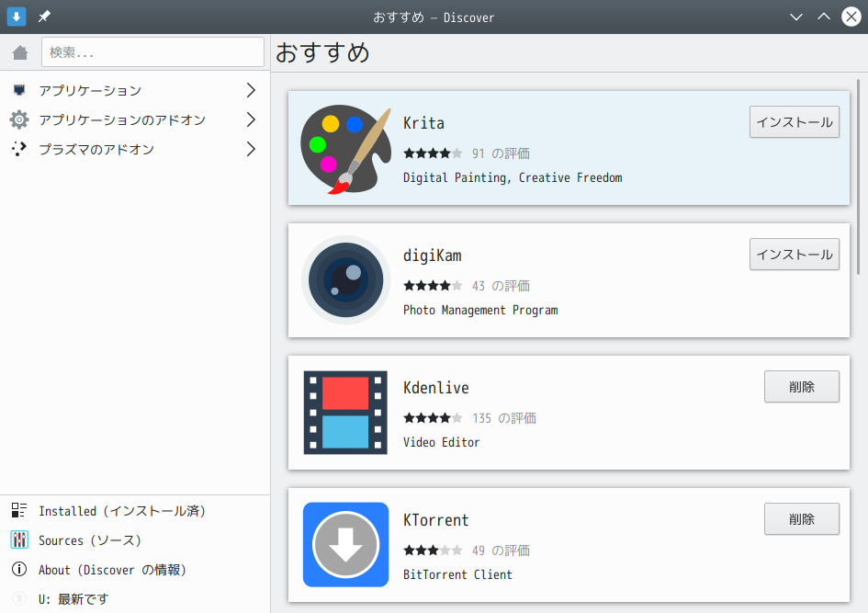
Task: Click the Sources mixer icon
Action: tap(19, 539)
